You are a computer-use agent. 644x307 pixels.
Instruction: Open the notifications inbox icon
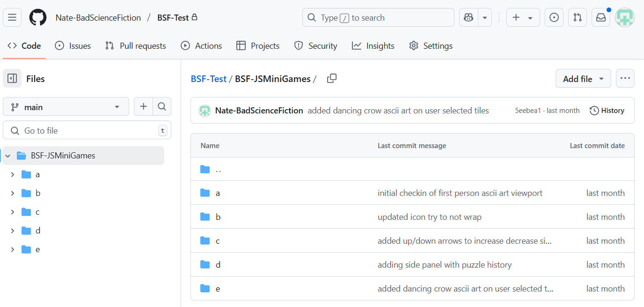(601, 17)
